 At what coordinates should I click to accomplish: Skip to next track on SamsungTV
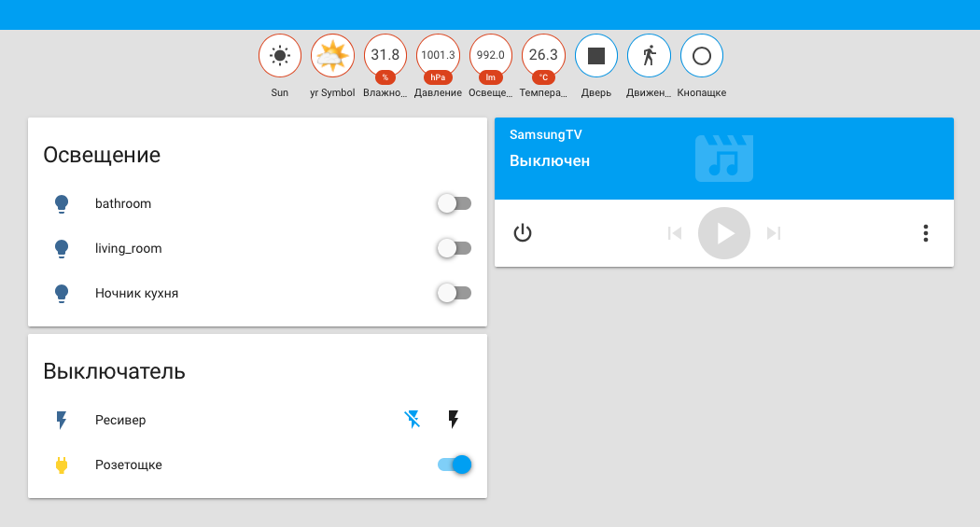[x=773, y=233]
